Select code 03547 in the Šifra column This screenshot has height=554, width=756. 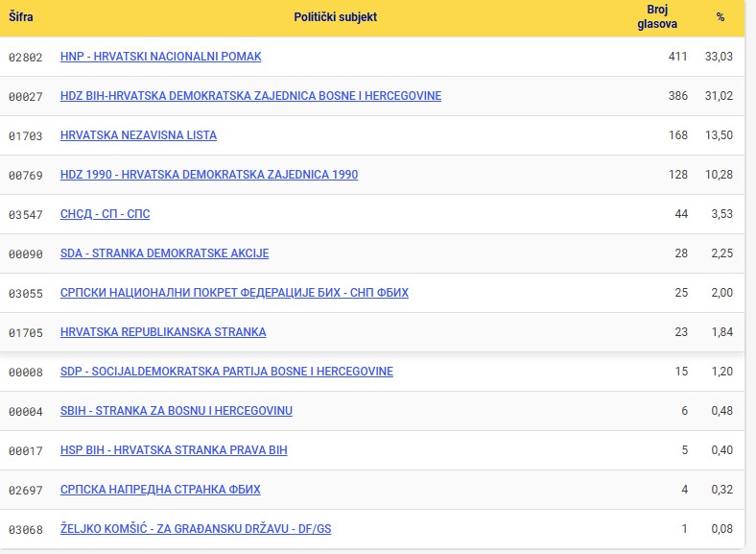pos(26,214)
